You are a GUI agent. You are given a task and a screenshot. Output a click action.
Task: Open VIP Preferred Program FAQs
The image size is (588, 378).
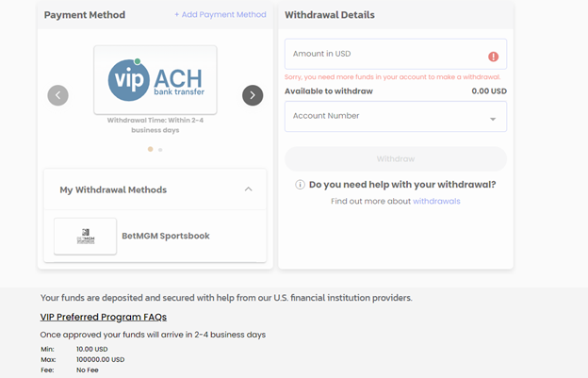[x=104, y=318]
